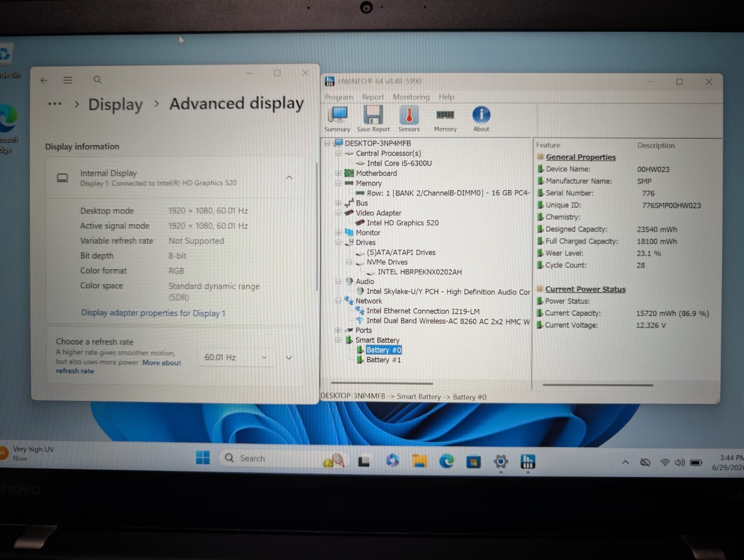Click the Settings search magnifier icon
The width and height of the screenshot is (744, 560).
[x=97, y=80]
